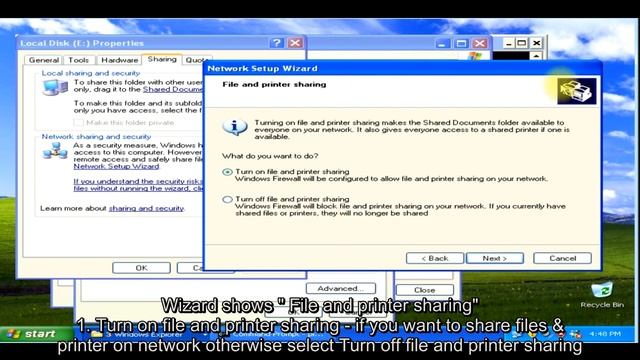This screenshot has width=640, height=360.
Task: Click the Shared Documents link
Action: click(x=172, y=89)
